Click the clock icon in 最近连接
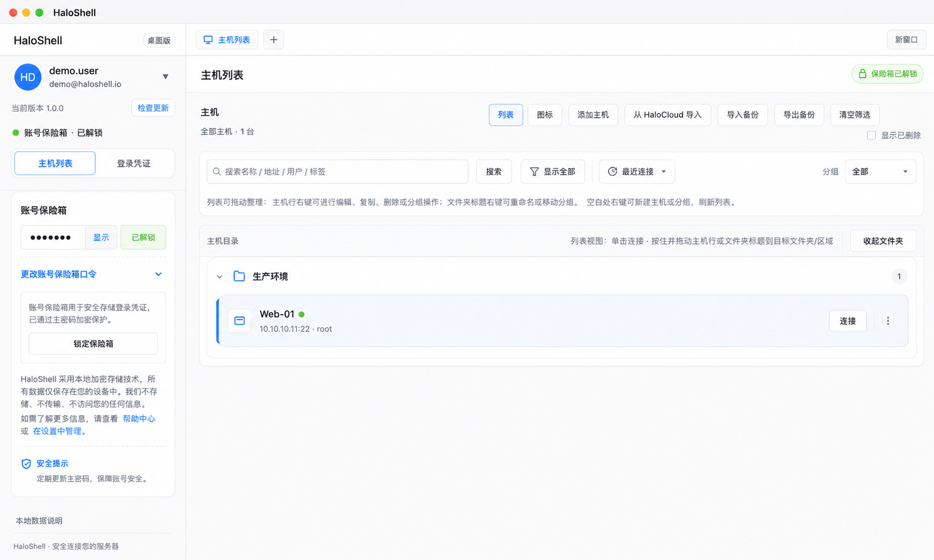 coord(613,171)
